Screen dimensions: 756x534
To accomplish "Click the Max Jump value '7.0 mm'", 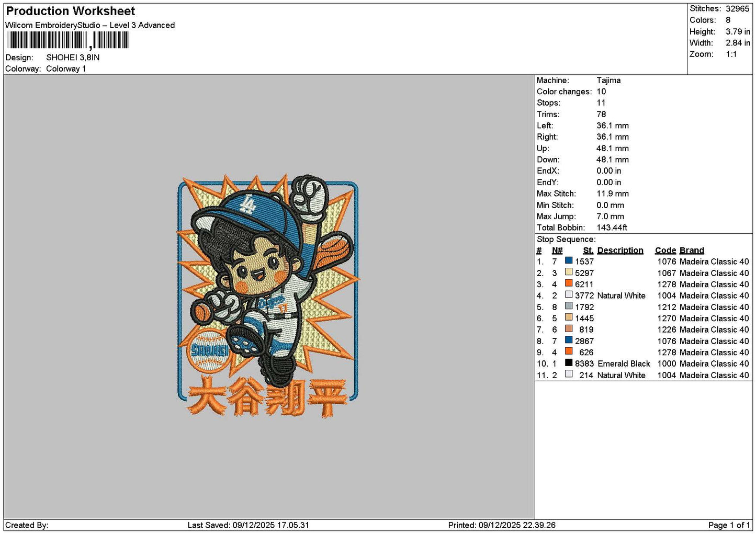I will 611,217.
